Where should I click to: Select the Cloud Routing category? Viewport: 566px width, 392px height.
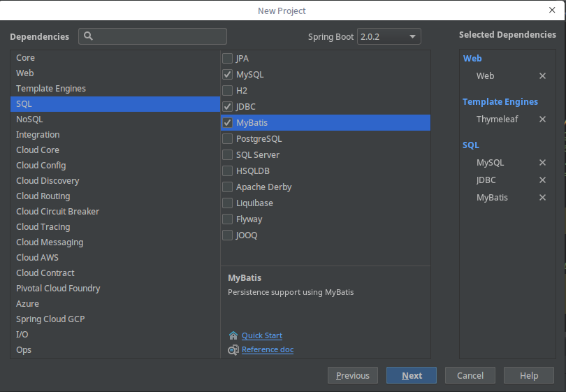tap(115, 196)
